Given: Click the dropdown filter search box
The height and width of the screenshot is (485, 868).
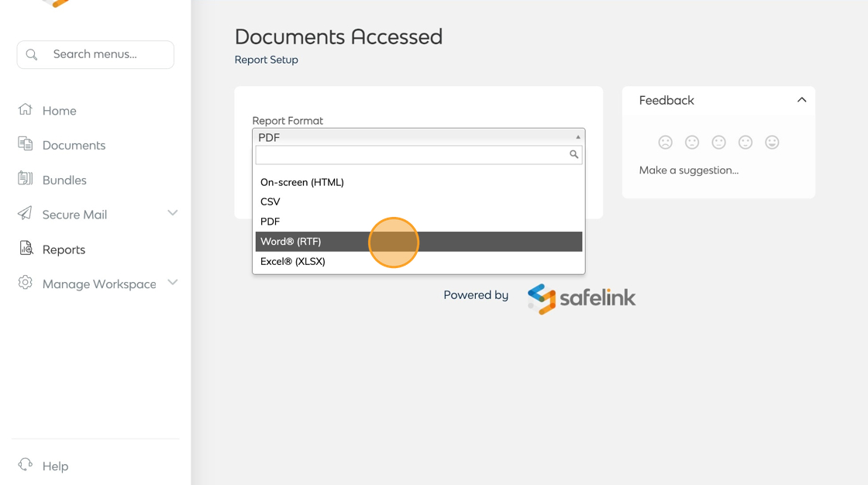Looking at the screenshot, I should (412, 155).
